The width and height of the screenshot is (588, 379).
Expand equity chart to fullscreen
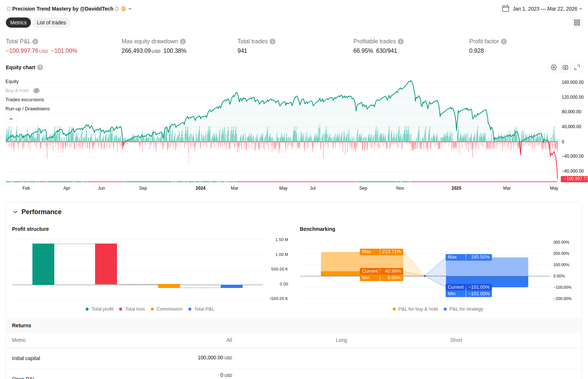pyautogui.click(x=577, y=67)
